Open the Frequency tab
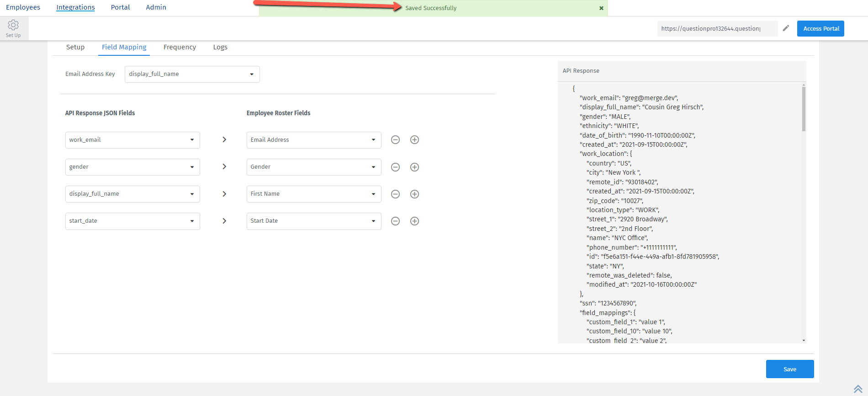The width and height of the screenshot is (868, 396). pos(180,47)
